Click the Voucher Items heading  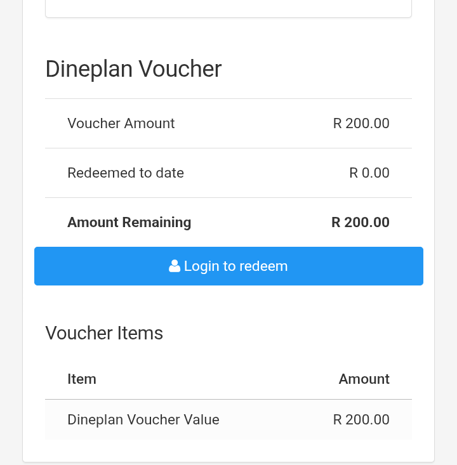tap(104, 333)
